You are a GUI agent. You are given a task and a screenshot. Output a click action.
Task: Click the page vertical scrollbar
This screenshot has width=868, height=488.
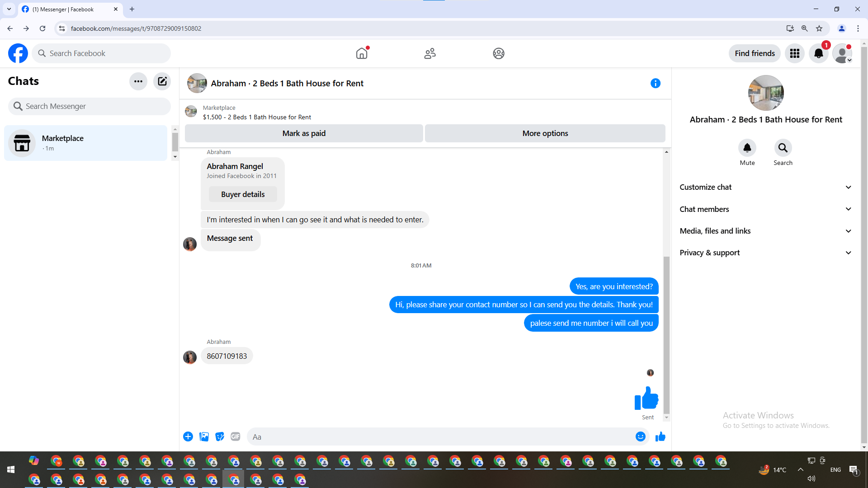pos(864,244)
